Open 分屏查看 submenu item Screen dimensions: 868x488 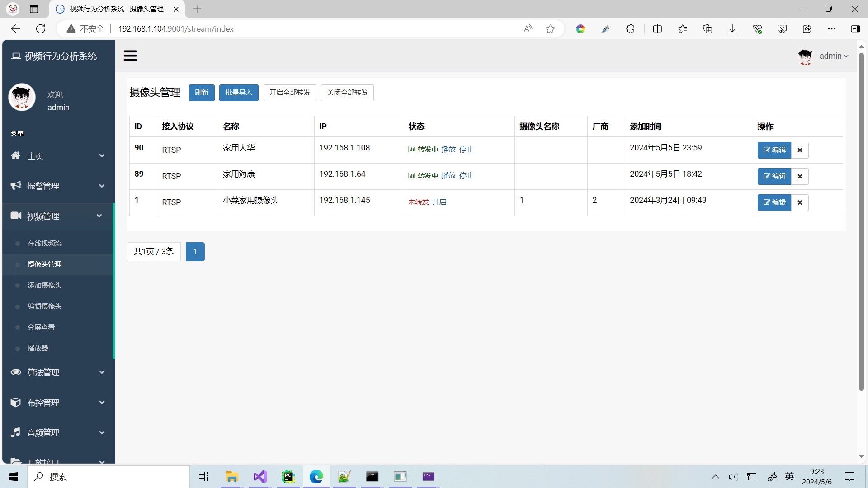pyautogui.click(x=41, y=327)
